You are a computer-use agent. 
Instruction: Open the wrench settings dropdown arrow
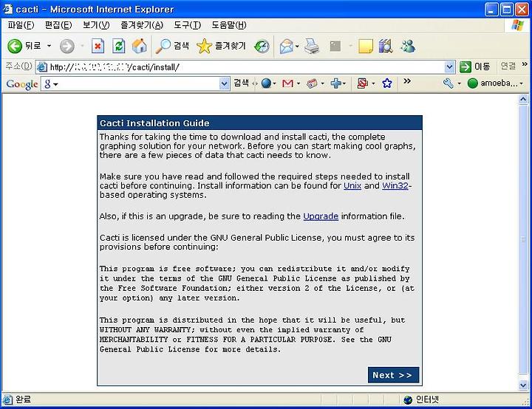pos(459,83)
